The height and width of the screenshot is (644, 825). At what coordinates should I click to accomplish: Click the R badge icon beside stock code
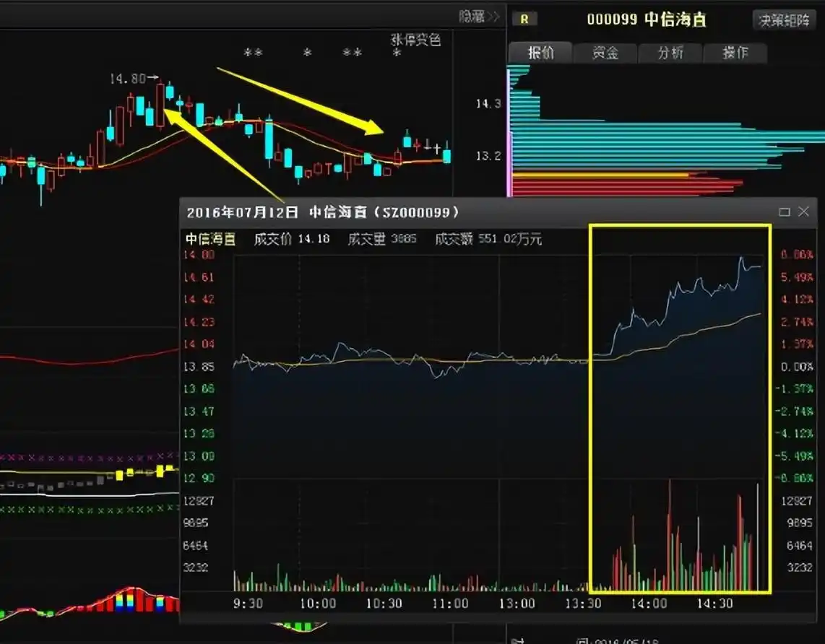point(524,19)
